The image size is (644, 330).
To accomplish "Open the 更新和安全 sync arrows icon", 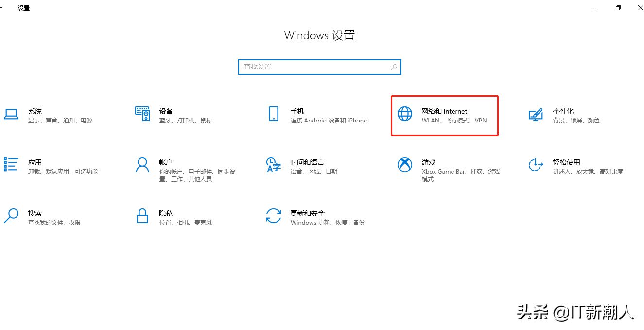I will (274, 216).
